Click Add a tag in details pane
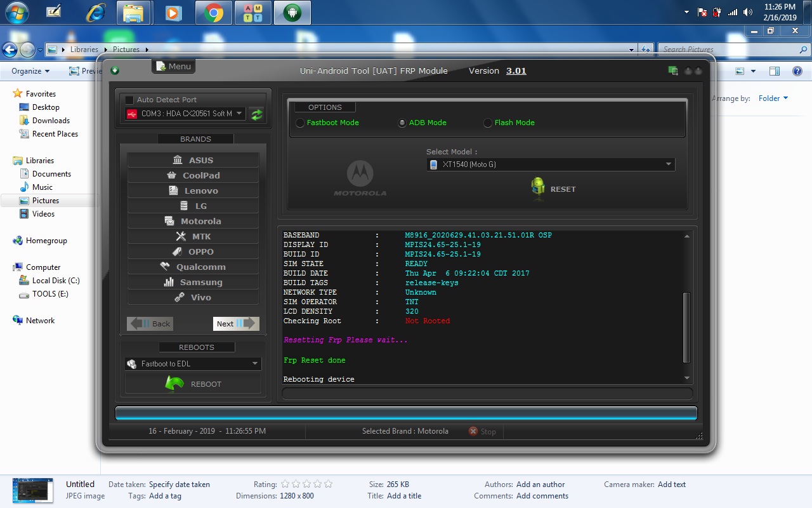This screenshot has height=508, width=812. pyautogui.click(x=165, y=496)
